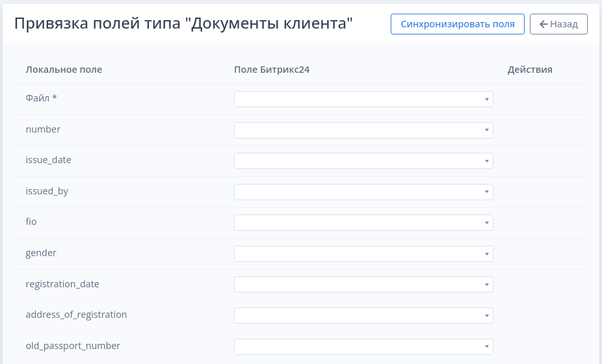602x364 pixels.
Task: Select a Bitrix24 field for gender
Action: [363, 253]
